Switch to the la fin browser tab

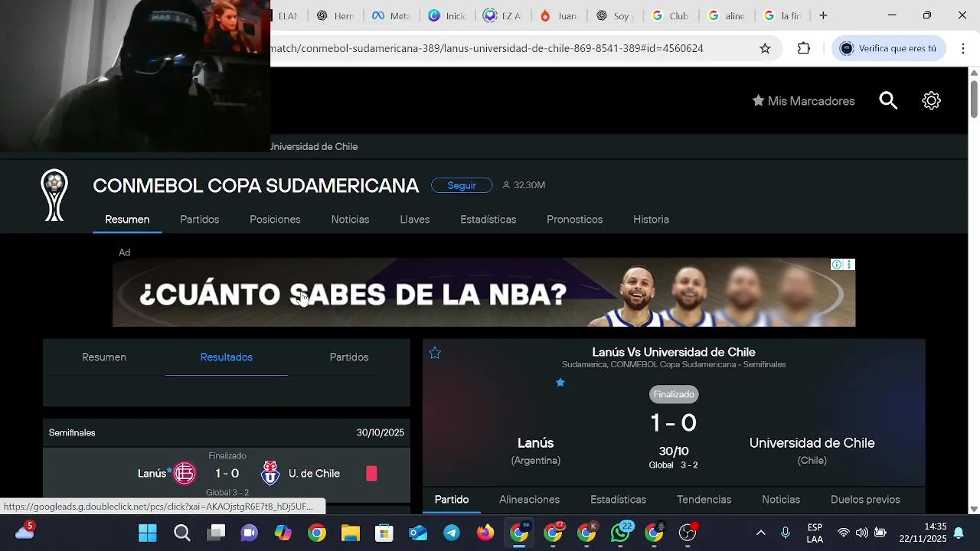782,15
